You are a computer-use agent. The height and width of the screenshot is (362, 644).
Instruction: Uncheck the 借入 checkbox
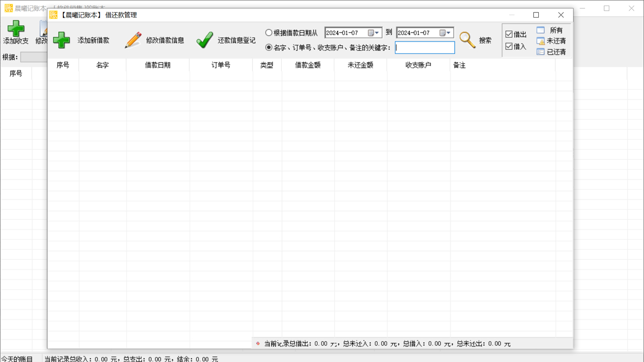(509, 47)
